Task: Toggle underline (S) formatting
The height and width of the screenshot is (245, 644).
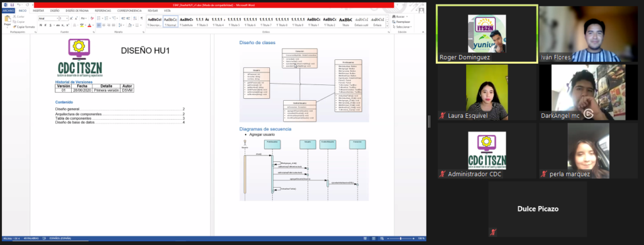Action: 50,25
